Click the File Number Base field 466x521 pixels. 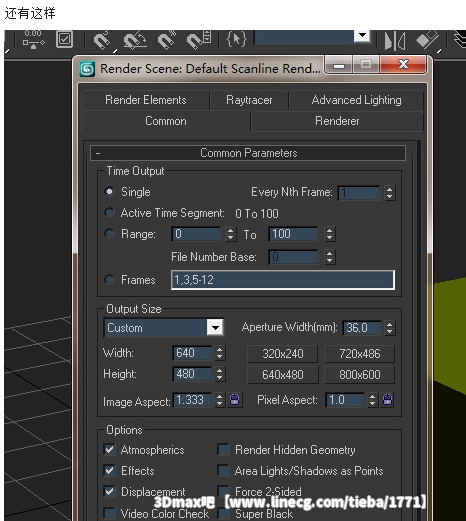[x=293, y=257]
